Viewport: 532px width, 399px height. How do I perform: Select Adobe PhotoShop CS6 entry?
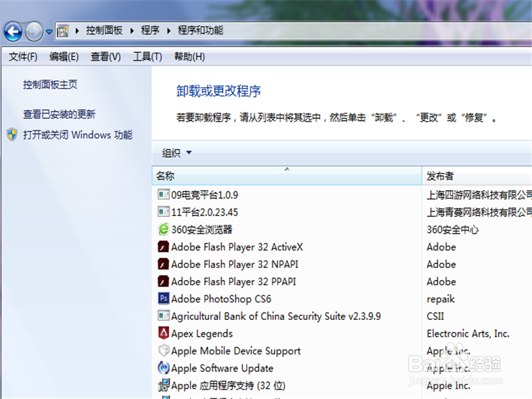click(x=221, y=299)
